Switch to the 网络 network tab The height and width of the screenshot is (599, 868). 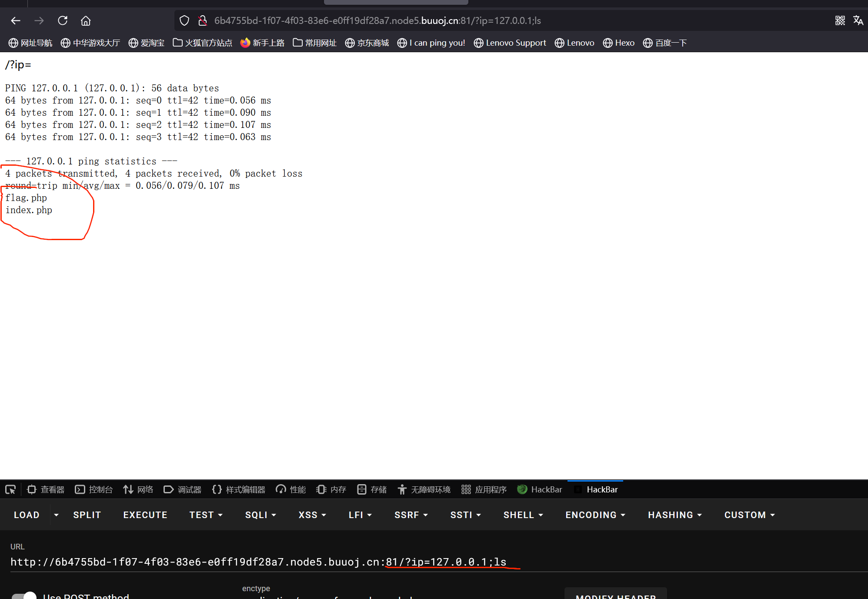[x=138, y=489]
